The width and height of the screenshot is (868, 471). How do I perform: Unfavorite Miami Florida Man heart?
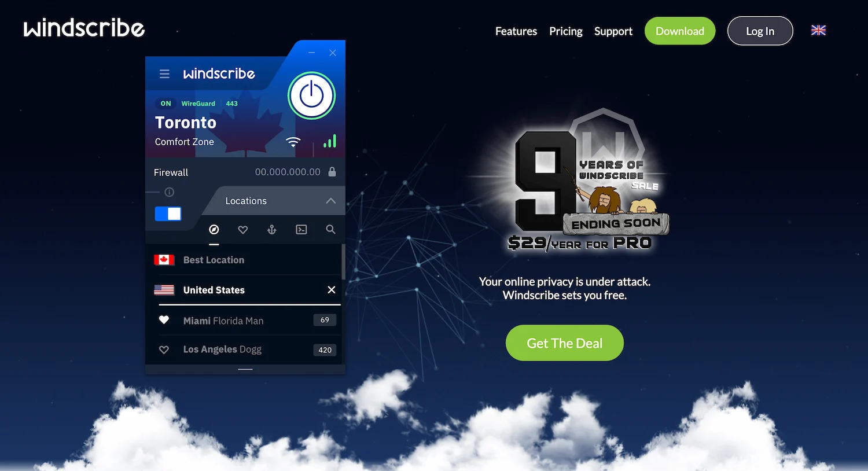[164, 320]
